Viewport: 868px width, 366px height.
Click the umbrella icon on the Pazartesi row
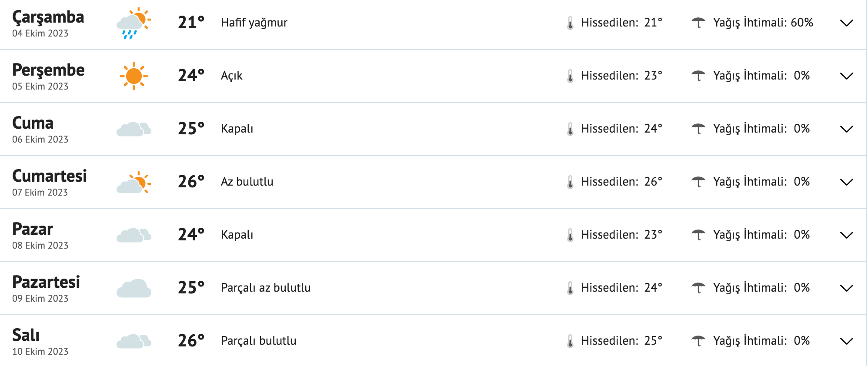[699, 287]
